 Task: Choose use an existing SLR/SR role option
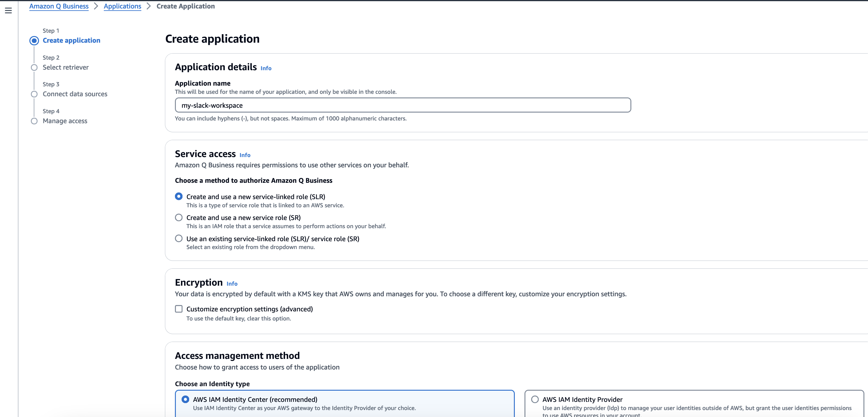(179, 238)
